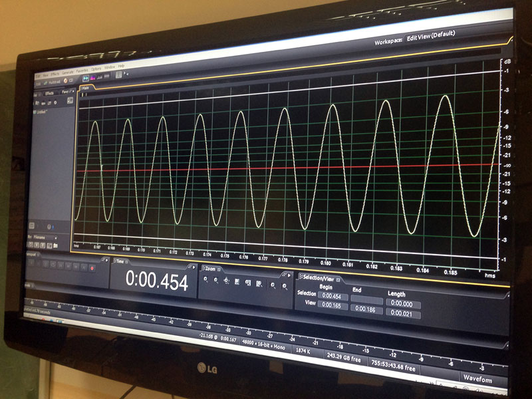This screenshot has height=399, width=532.
Task: Click the -21.1dB @ 0:00.167 status readout
Action: (x=218, y=337)
